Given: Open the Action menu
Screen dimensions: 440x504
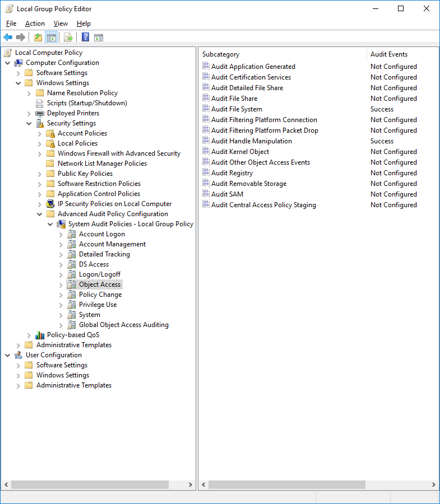Looking at the screenshot, I should pyautogui.click(x=35, y=24).
